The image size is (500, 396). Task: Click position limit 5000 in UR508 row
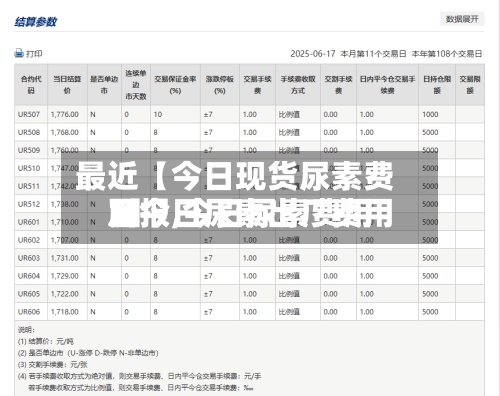pos(430,132)
